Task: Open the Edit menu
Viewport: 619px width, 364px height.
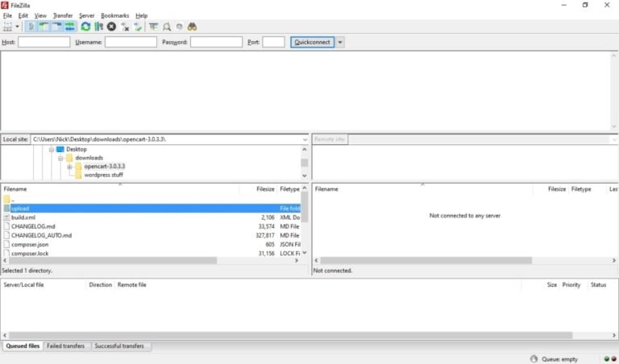Action: [x=23, y=16]
